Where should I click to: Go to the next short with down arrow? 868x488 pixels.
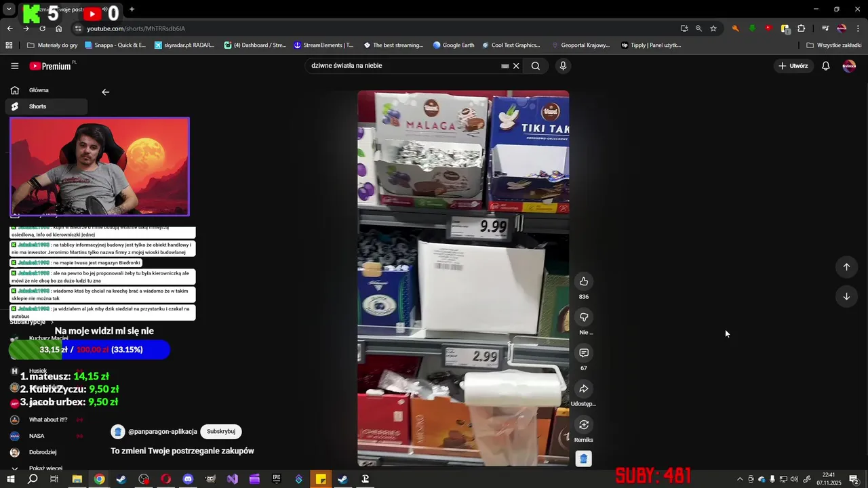point(846,296)
